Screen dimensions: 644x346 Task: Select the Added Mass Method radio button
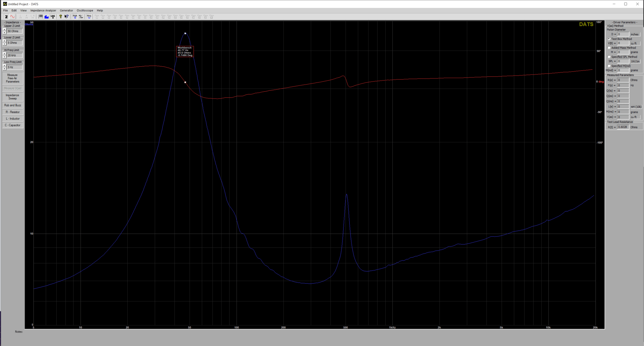point(609,48)
